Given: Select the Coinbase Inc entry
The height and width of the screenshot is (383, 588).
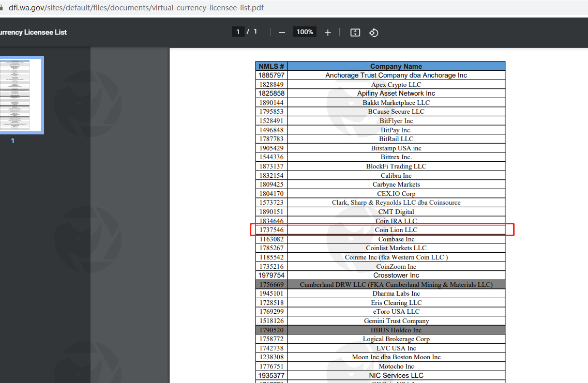Looking at the screenshot, I should pos(396,239).
